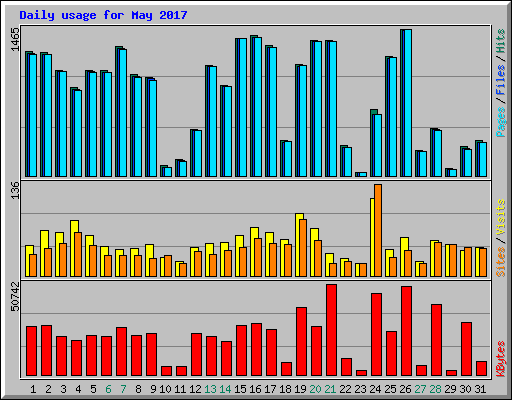Screen dimensions: 512x400
Task: Click the tallest red KBytes bar above day 21
Action: click(x=331, y=330)
